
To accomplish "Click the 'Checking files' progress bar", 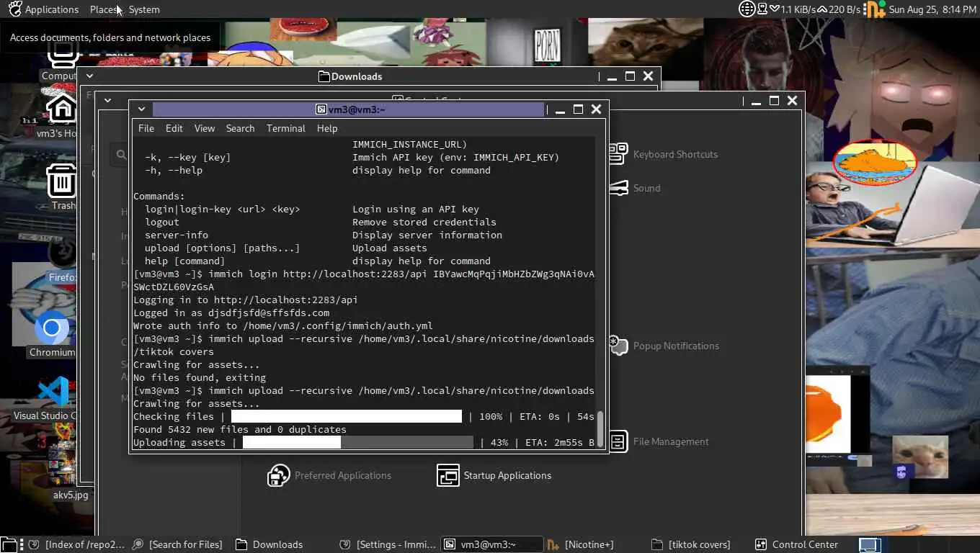I will coord(347,416).
